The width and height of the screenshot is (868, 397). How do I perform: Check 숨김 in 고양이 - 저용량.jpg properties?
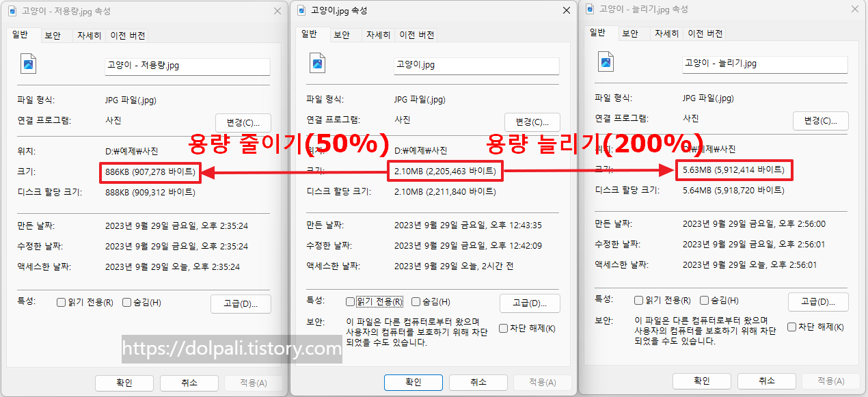(126, 301)
